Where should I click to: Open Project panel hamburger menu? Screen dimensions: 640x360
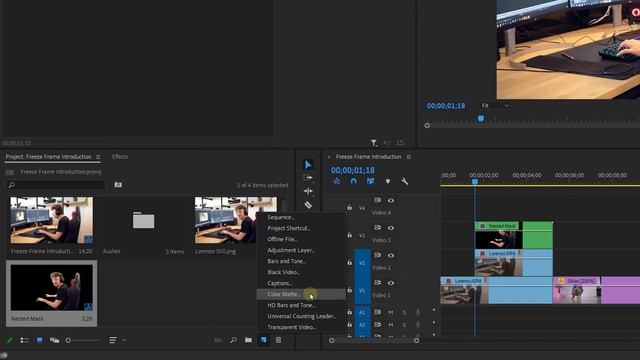click(x=98, y=157)
